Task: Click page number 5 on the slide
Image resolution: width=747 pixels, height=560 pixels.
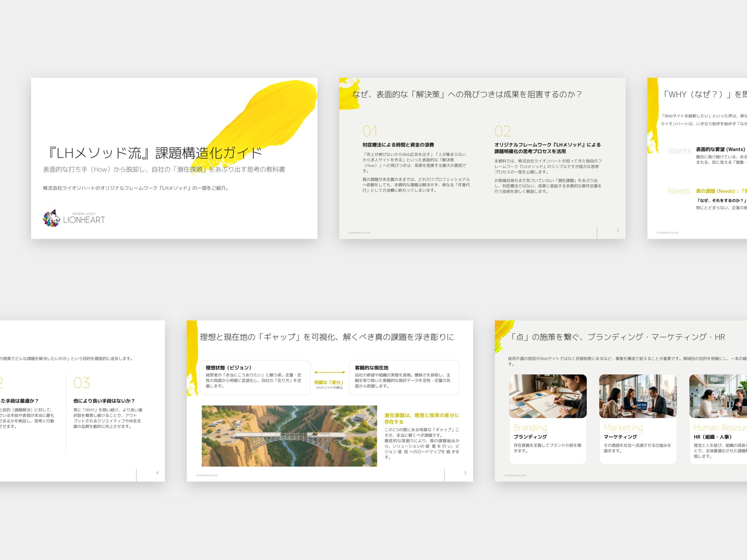Action: coord(465,473)
